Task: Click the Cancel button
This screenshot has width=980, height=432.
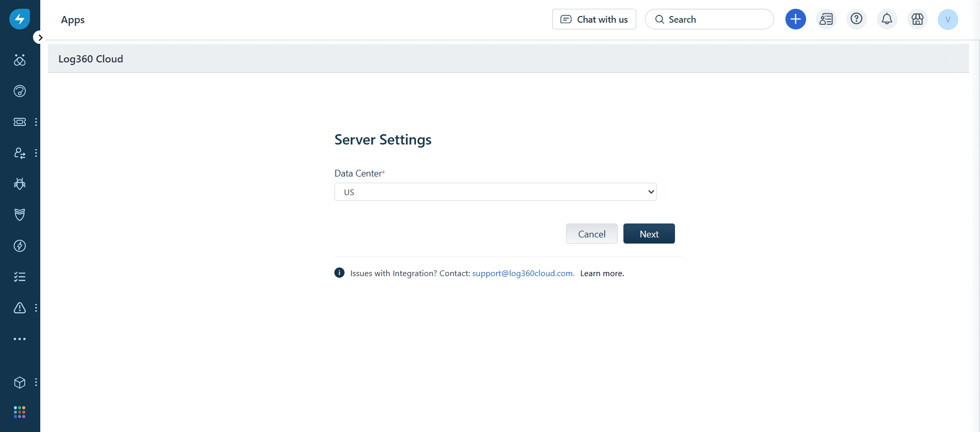Action: click(x=592, y=234)
